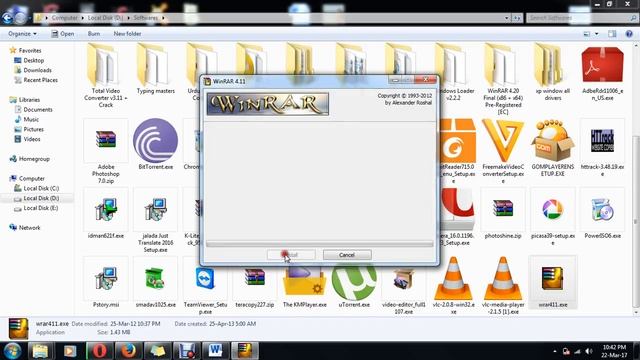
Task: Select the vlc-media-player-2.1.5 installer icon
Action: click(503, 278)
